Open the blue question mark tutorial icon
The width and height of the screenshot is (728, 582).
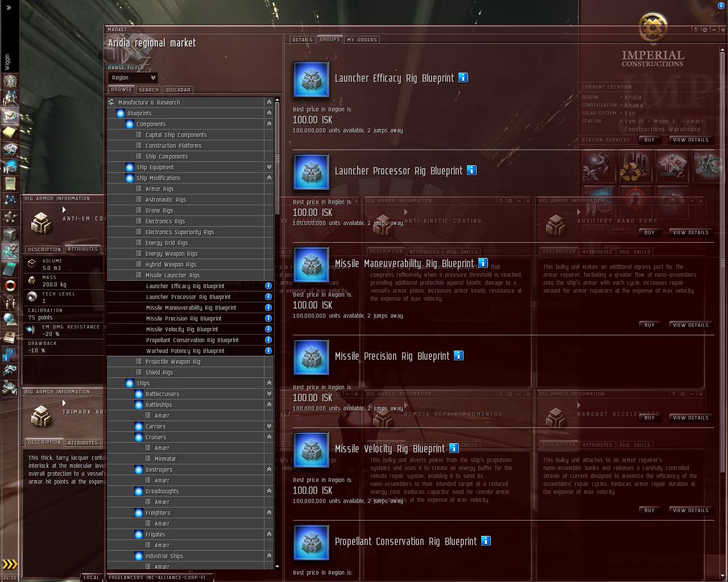pyautogui.click(x=10, y=355)
